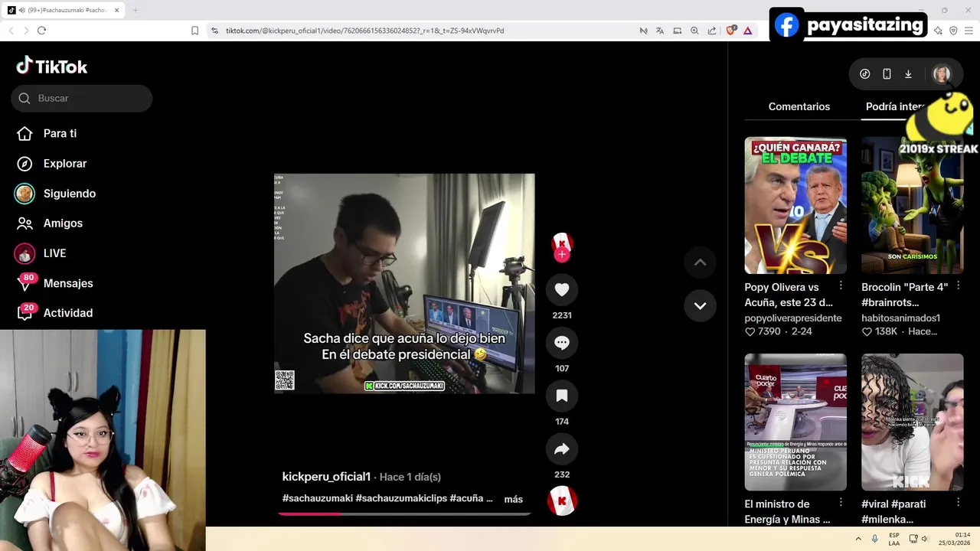Viewport: 980px width, 551px height.
Task: Click the #sachauzumaki hashtag
Action: coord(318,498)
